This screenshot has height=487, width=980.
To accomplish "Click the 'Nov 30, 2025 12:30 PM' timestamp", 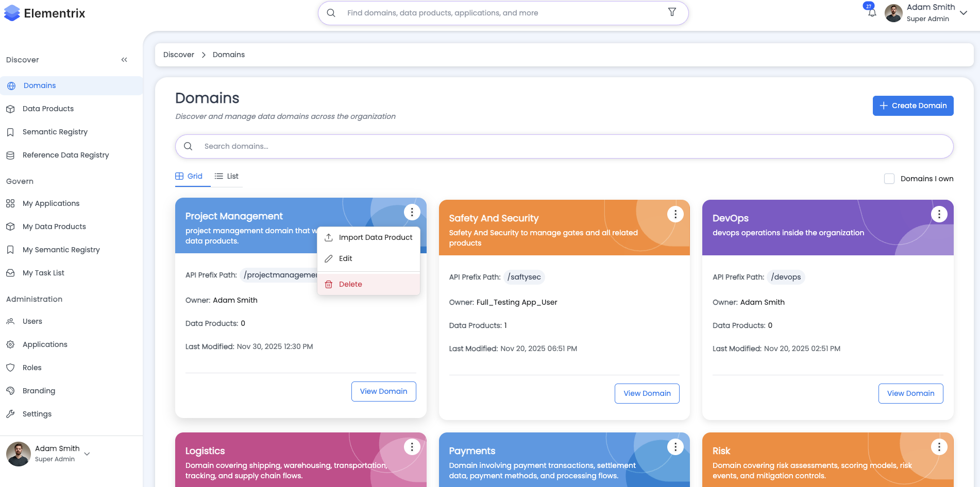I will pos(275,346).
